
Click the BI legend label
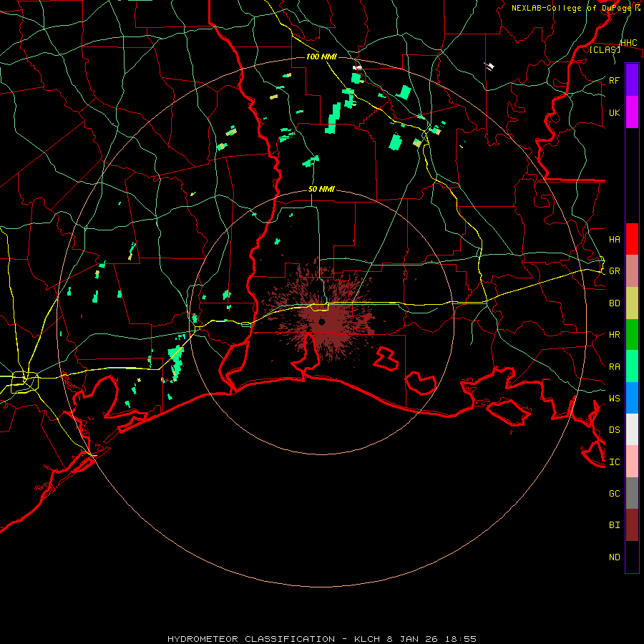(x=614, y=525)
